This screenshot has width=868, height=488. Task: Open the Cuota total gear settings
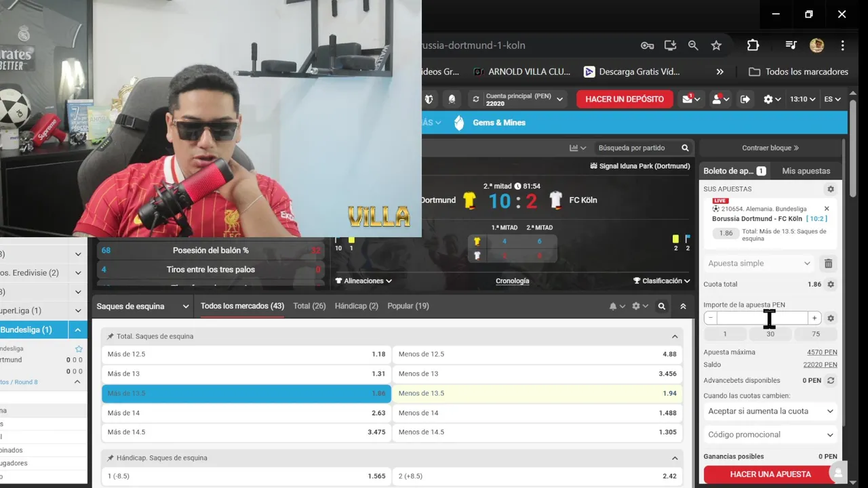(x=831, y=285)
